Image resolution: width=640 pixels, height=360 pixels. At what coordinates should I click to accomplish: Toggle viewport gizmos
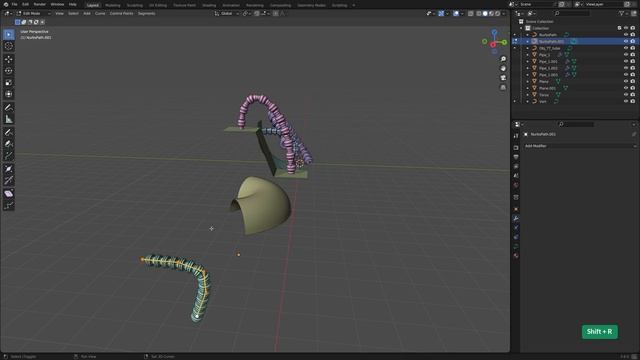[441, 13]
